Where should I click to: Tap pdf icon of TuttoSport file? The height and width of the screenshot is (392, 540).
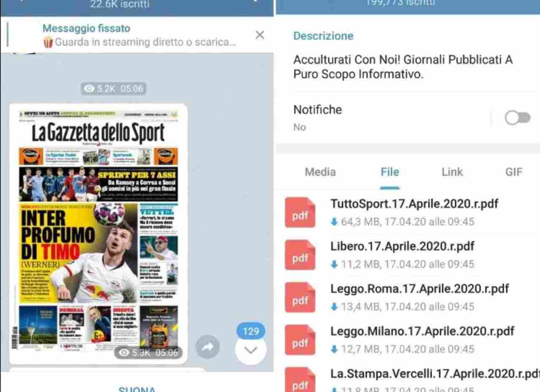(x=300, y=212)
